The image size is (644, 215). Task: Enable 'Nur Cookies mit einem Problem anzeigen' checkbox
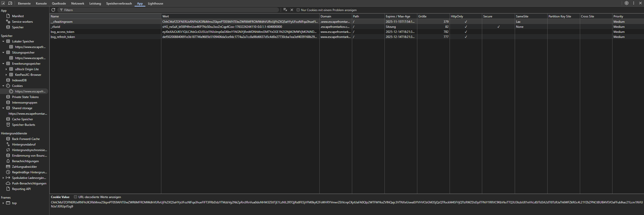298,10
